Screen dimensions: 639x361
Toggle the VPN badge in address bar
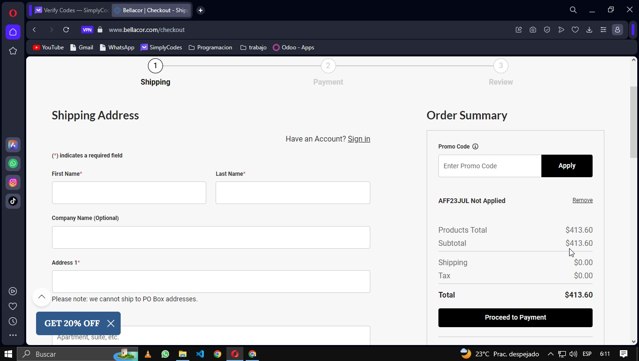pos(87,30)
